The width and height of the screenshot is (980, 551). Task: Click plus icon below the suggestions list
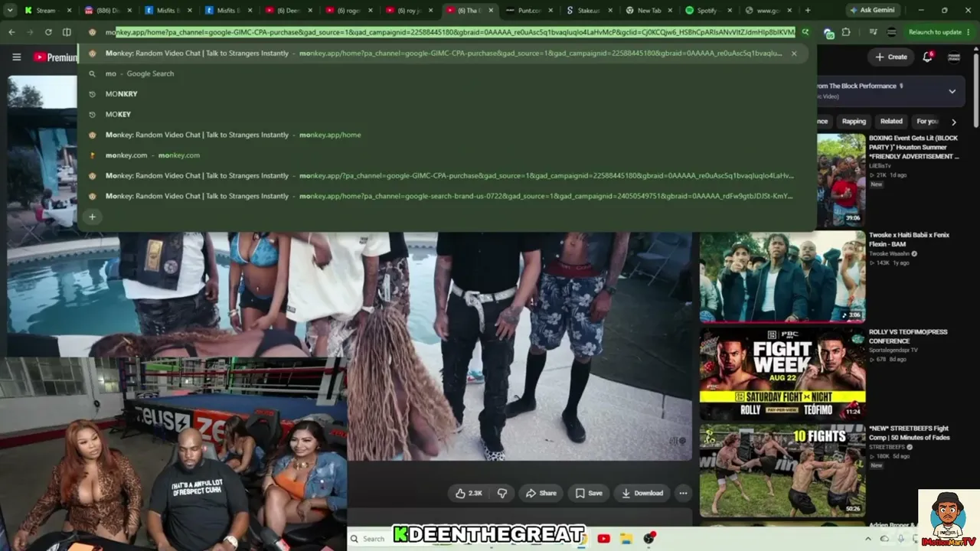(x=92, y=217)
